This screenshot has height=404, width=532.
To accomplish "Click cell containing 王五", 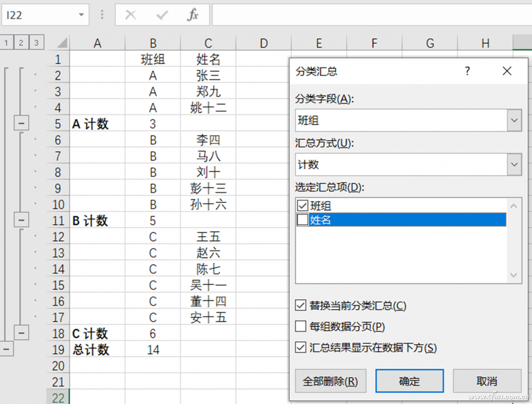I will [208, 237].
